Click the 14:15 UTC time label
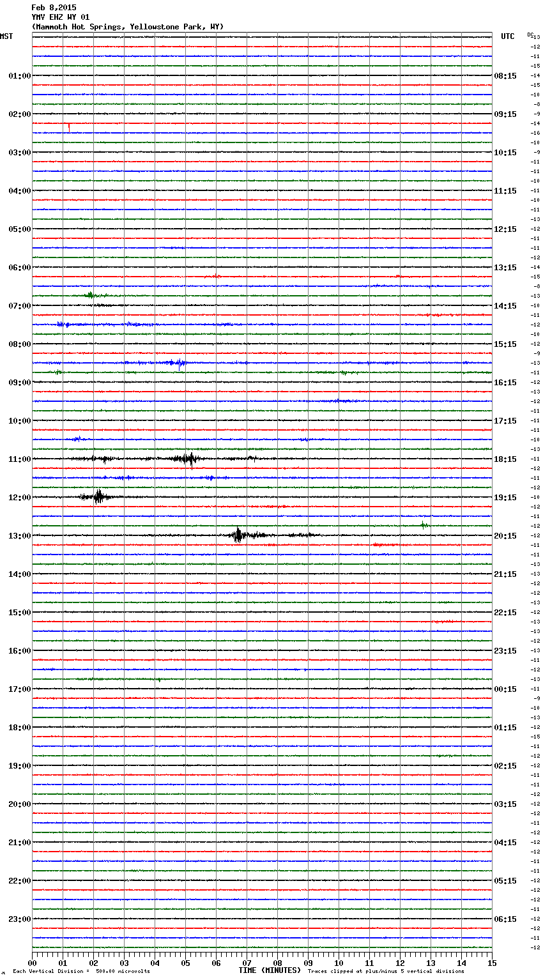This screenshot has width=543, height=980. tap(505, 306)
